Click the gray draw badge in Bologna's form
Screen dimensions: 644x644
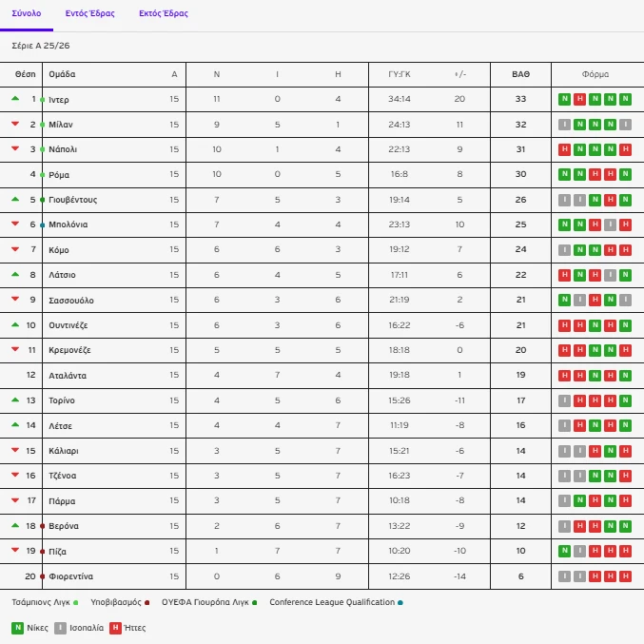point(610,224)
